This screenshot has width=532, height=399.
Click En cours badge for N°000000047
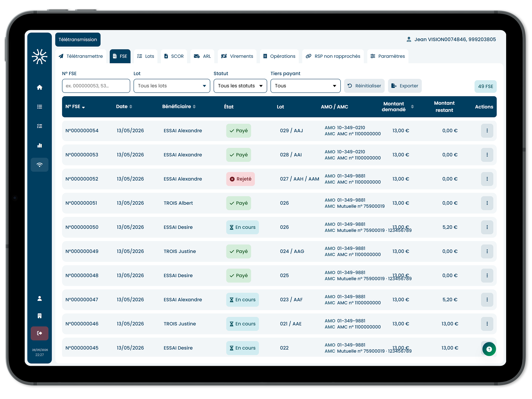tap(242, 300)
